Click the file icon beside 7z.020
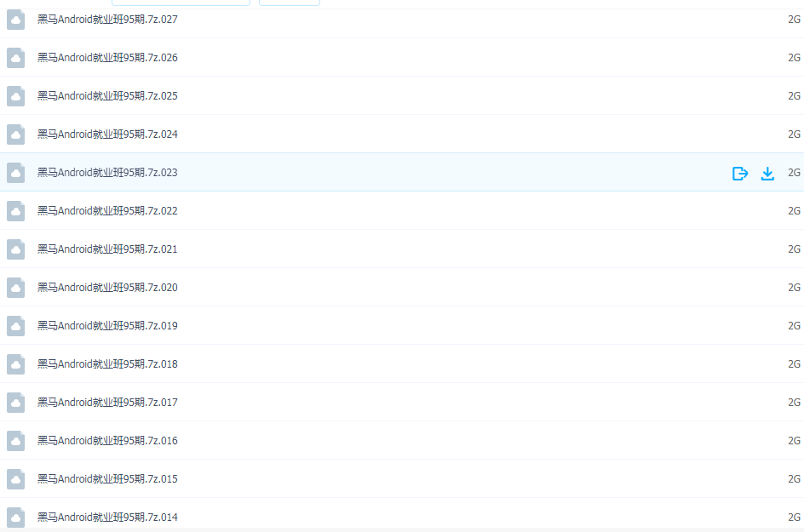The height and width of the screenshot is (532, 804). tap(16, 288)
